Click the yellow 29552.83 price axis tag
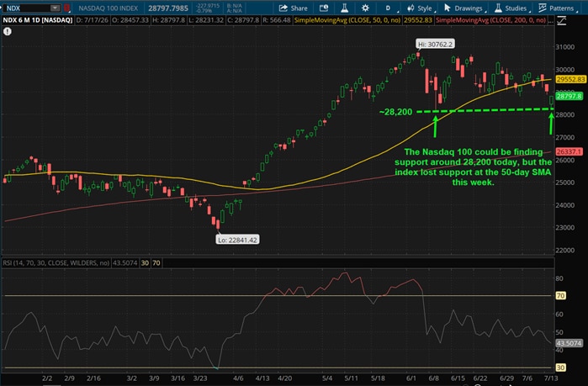The height and width of the screenshot is (386, 588). coord(570,79)
